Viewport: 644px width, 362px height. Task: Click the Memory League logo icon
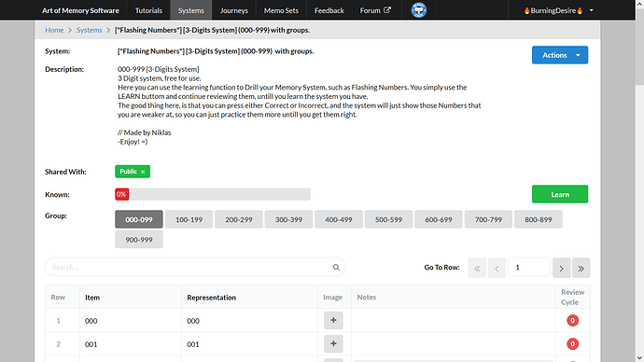[x=418, y=10]
